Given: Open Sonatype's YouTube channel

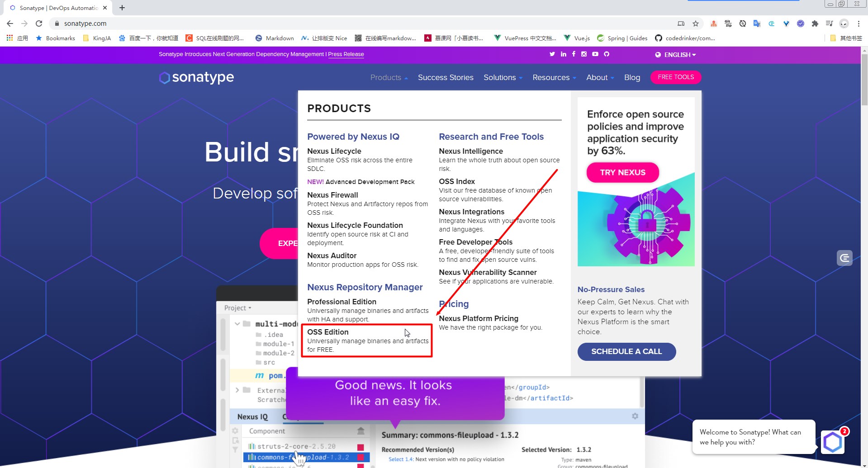Looking at the screenshot, I should (x=595, y=54).
